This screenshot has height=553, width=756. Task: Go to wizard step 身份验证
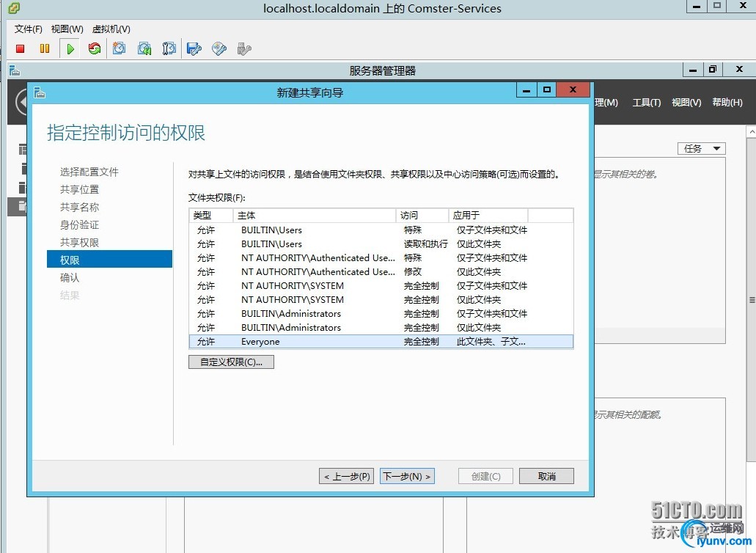click(x=79, y=225)
